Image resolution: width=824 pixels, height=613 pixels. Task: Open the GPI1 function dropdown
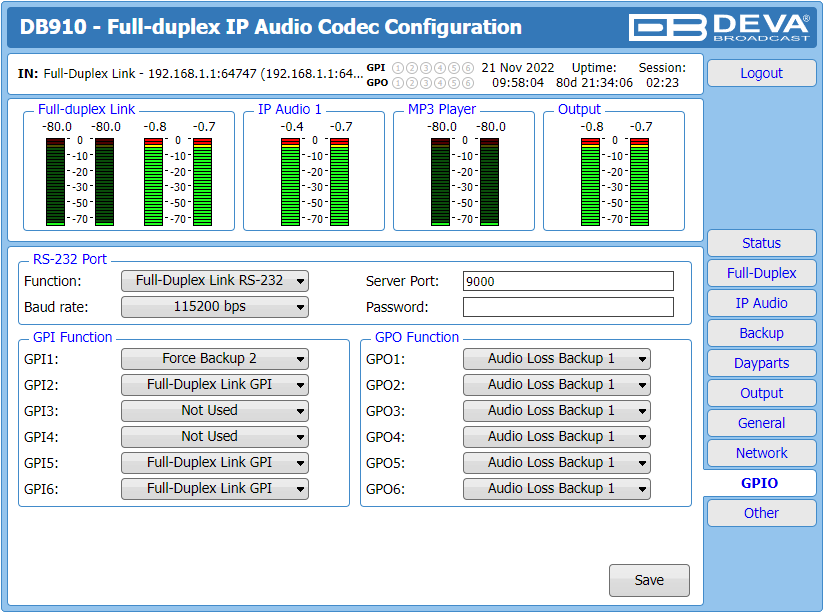(x=214, y=359)
